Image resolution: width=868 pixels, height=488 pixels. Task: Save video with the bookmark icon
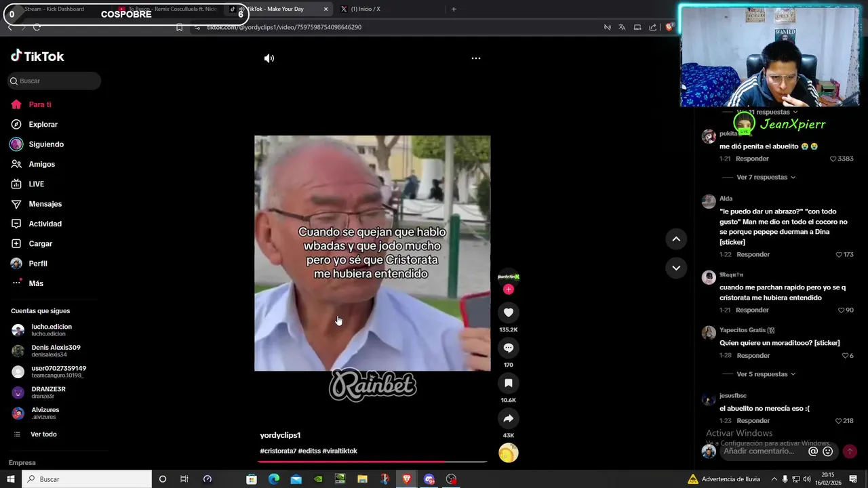click(x=509, y=383)
